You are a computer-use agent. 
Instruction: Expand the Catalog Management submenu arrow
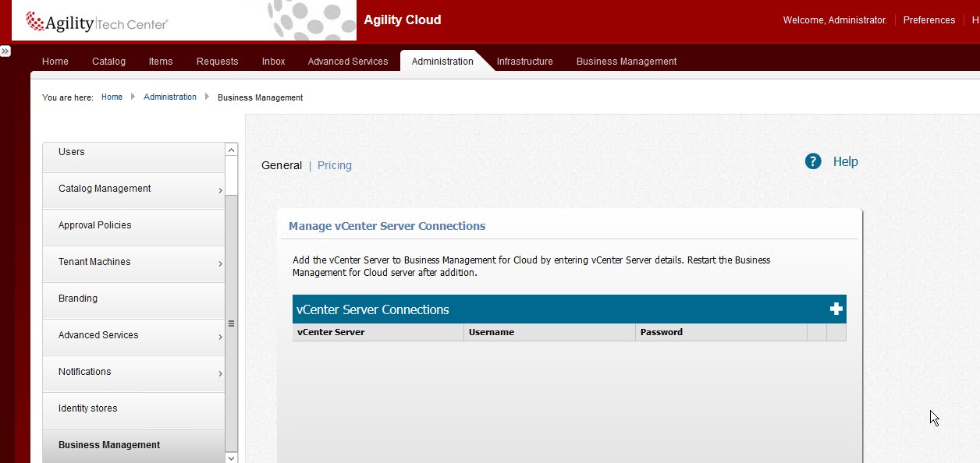pyautogui.click(x=220, y=190)
